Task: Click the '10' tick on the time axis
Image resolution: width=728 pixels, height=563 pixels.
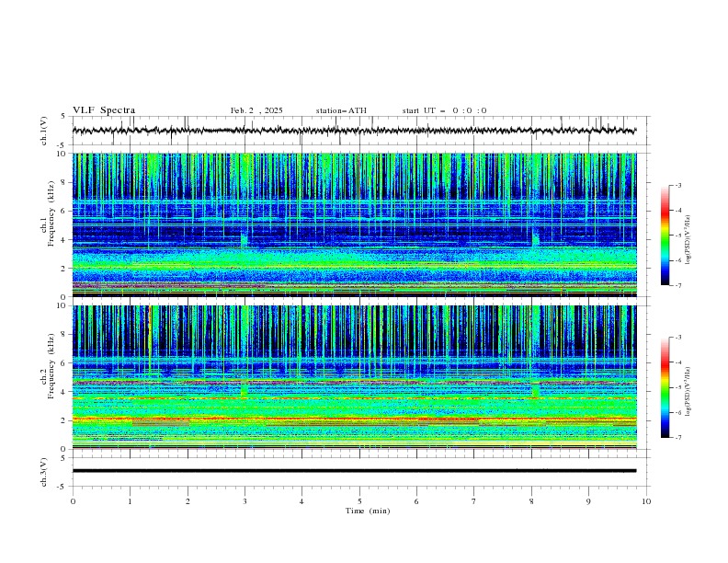Action: [x=646, y=501]
